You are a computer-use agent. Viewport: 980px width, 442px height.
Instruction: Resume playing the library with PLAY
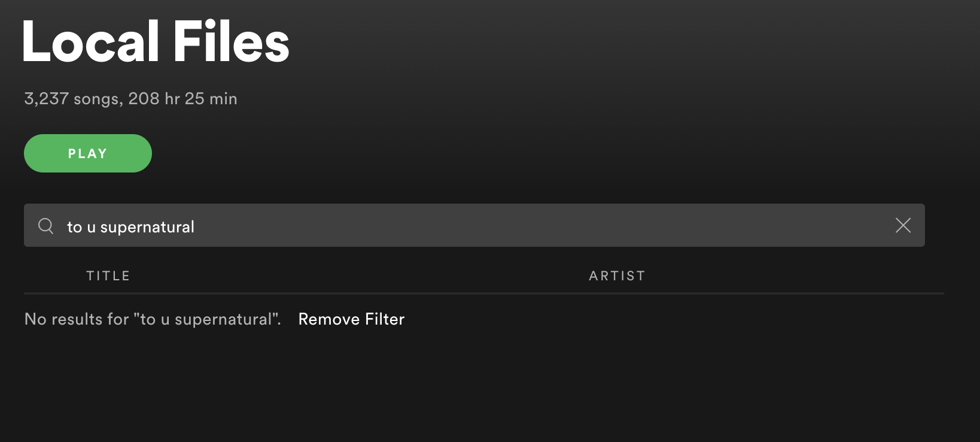click(87, 153)
